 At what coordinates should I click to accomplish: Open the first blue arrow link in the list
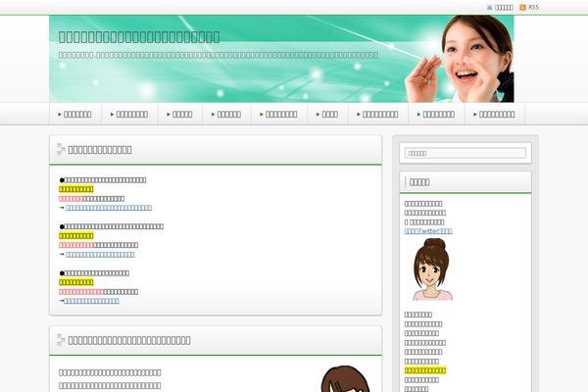[109, 208]
